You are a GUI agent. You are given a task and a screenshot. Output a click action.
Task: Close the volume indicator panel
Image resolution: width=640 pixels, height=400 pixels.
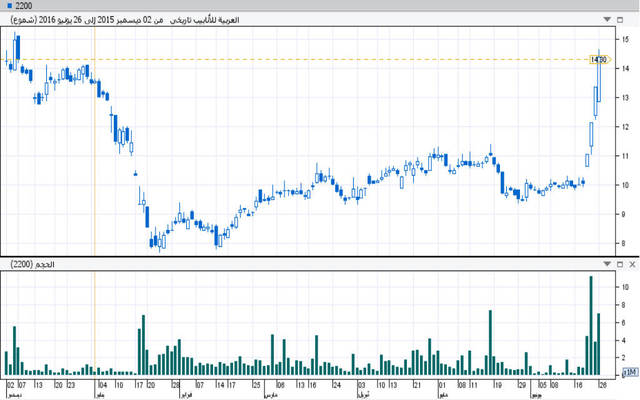[x=632, y=264]
